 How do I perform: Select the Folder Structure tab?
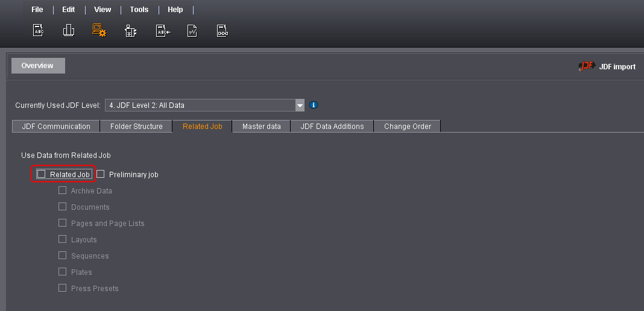pos(136,127)
